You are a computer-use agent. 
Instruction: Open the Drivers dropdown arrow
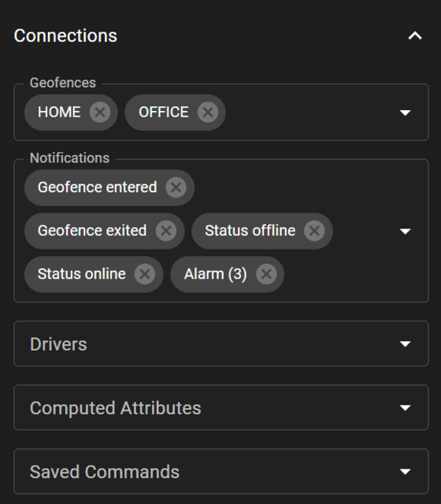click(x=405, y=343)
